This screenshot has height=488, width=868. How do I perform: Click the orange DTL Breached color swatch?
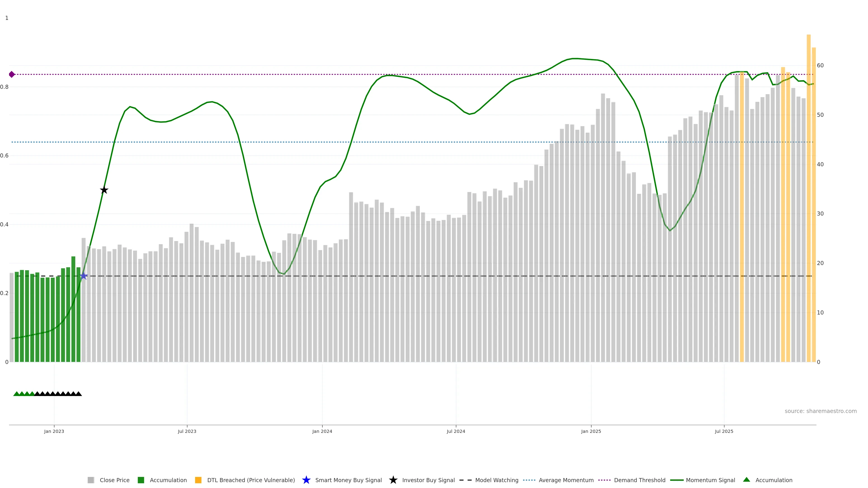tap(198, 480)
